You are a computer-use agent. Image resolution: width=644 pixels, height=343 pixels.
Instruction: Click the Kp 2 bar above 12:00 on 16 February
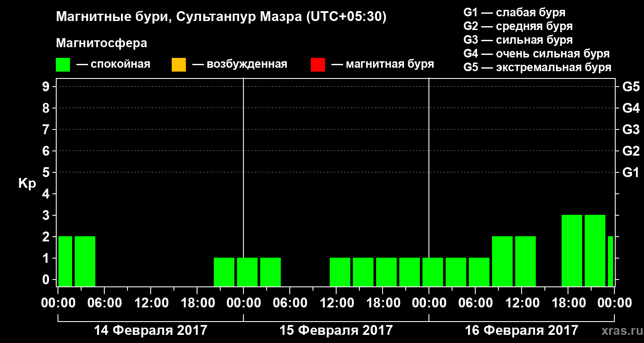click(x=526, y=261)
